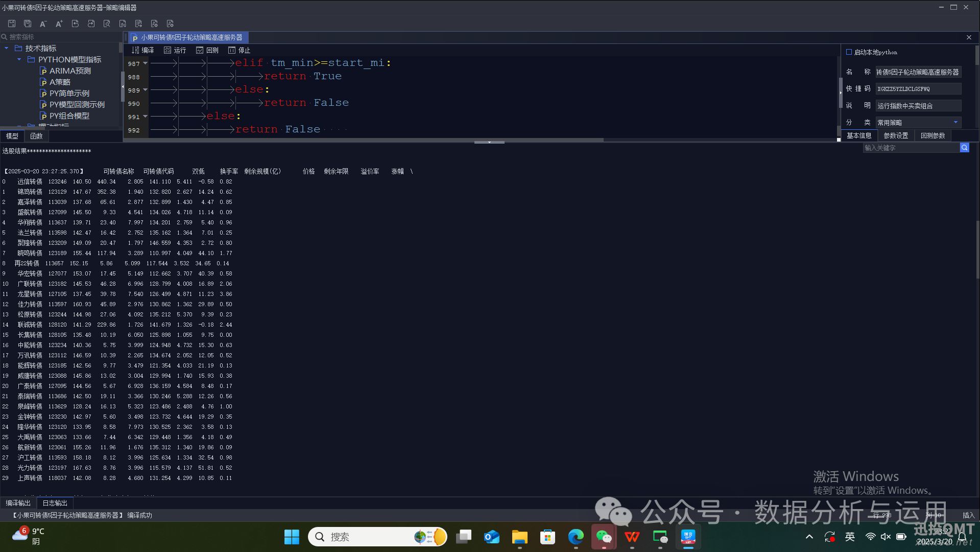
Task: Click the save strategy icon
Action: 12,24
